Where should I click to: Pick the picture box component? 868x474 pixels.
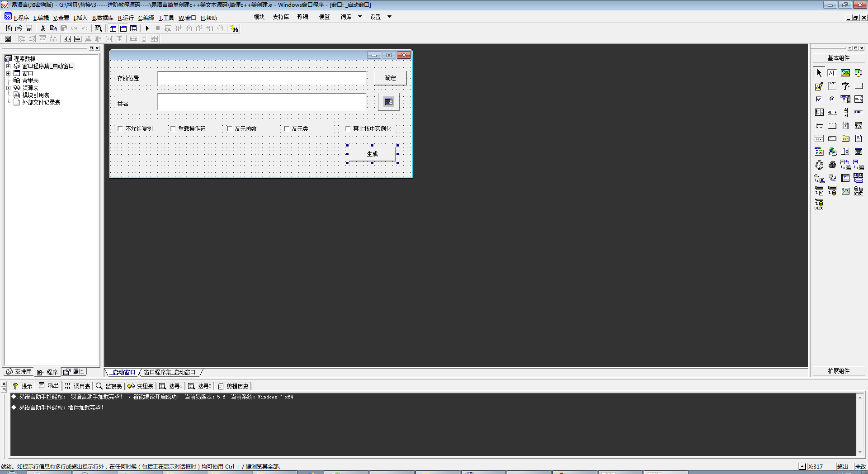[x=845, y=73]
